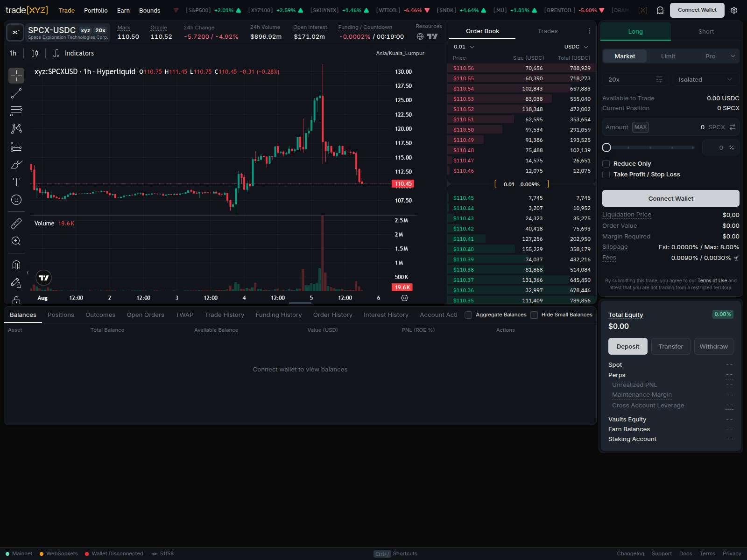The image size is (747, 560).
Task: Open the Indicators menu
Action: (73, 53)
